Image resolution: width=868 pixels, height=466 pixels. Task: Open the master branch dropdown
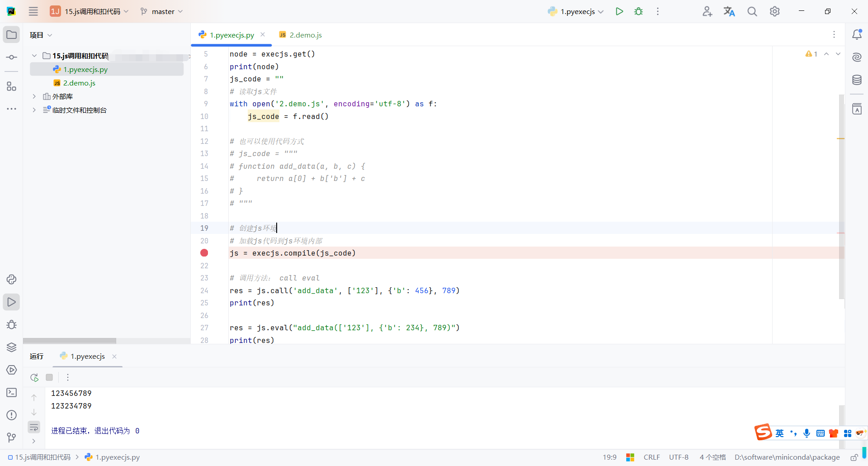tap(162, 11)
